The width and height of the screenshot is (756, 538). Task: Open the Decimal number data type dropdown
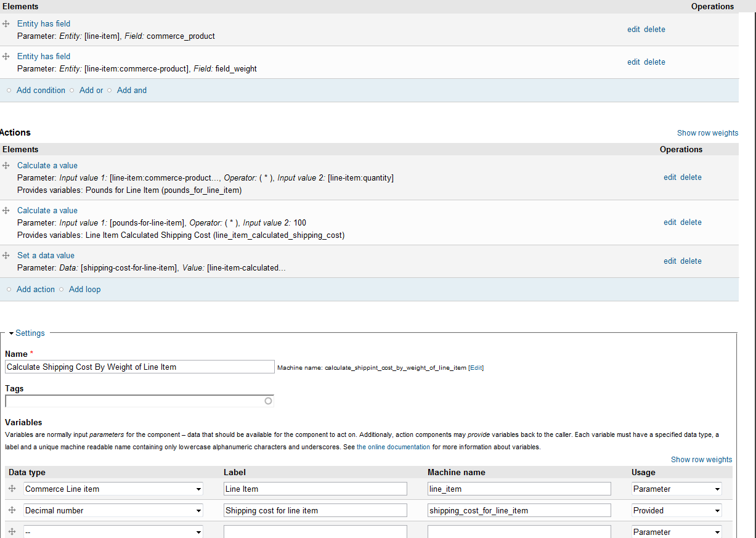[113, 510]
